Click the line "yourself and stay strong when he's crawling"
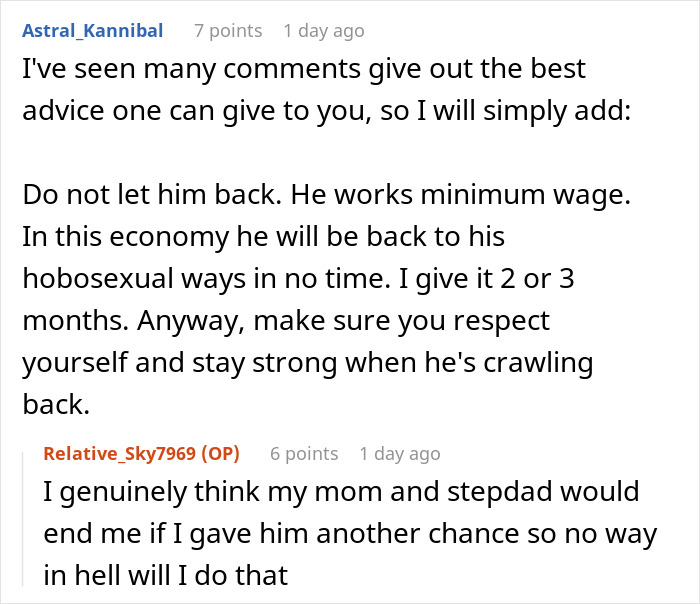Image resolution: width=700 pixels, height=604 pixels. coord(306,363)
